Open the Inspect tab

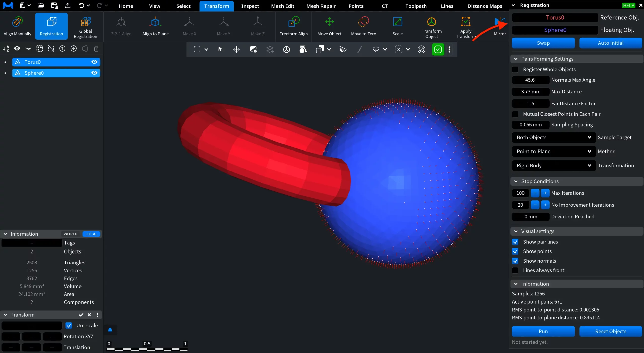pos(250,6)
